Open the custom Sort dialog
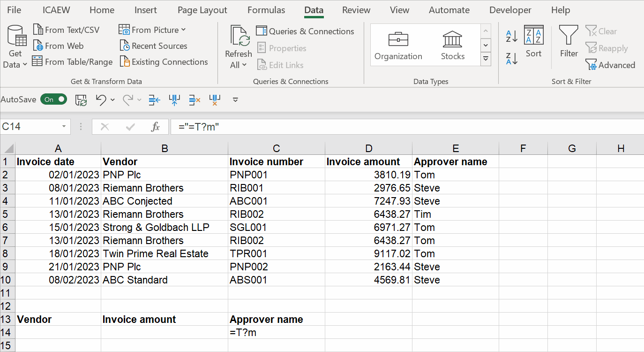Screen dimensions: 644x352 click(x=533, y=41)
